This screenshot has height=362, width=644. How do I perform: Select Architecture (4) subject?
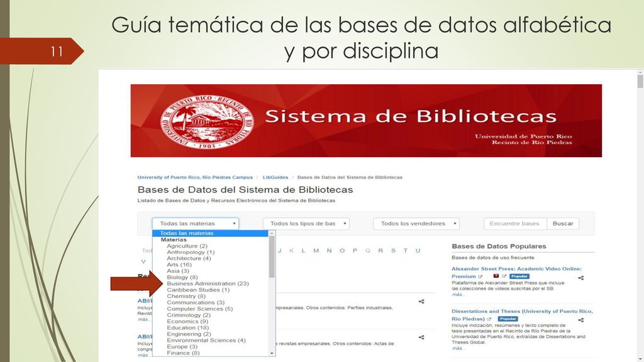tap(189, 258)
